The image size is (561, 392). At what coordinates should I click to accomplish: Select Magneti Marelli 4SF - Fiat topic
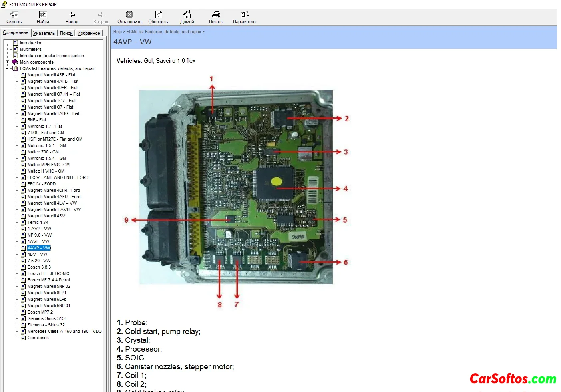[x=51, y=75]
